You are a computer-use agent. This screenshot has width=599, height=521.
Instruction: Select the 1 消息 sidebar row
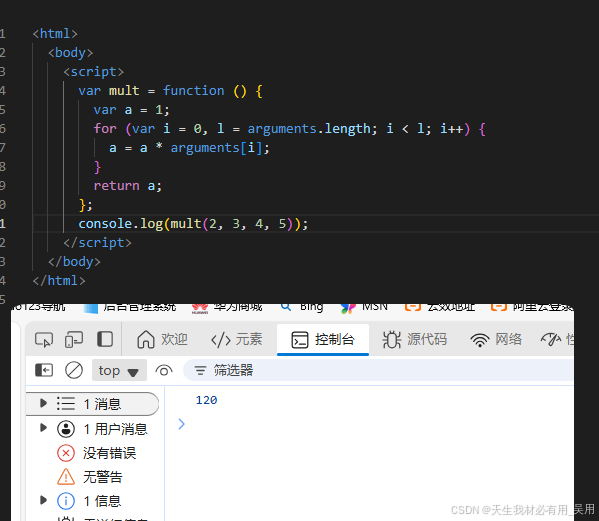[92, 404]
